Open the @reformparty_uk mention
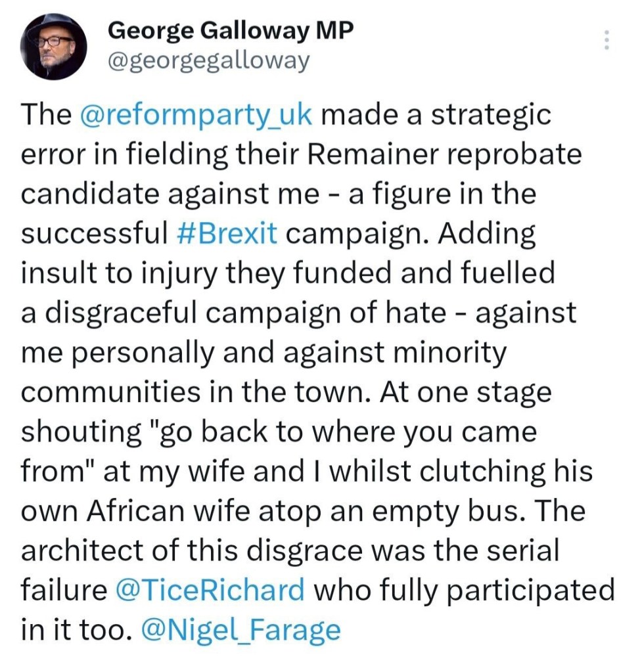640x672 pixels. (x=196, y=115)
